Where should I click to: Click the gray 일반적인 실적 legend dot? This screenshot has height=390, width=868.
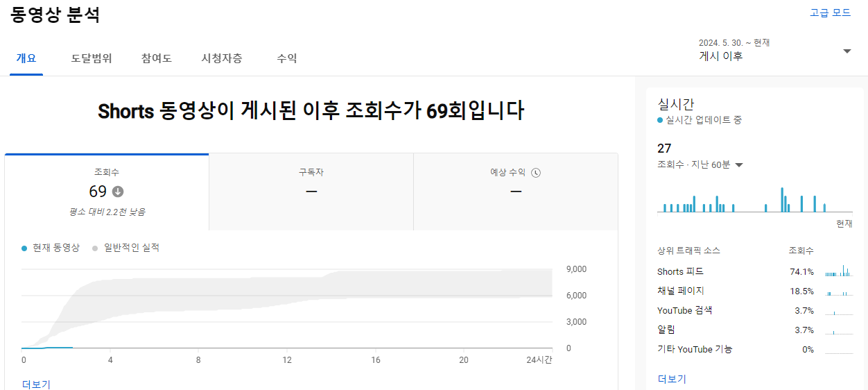pos(95,248)
